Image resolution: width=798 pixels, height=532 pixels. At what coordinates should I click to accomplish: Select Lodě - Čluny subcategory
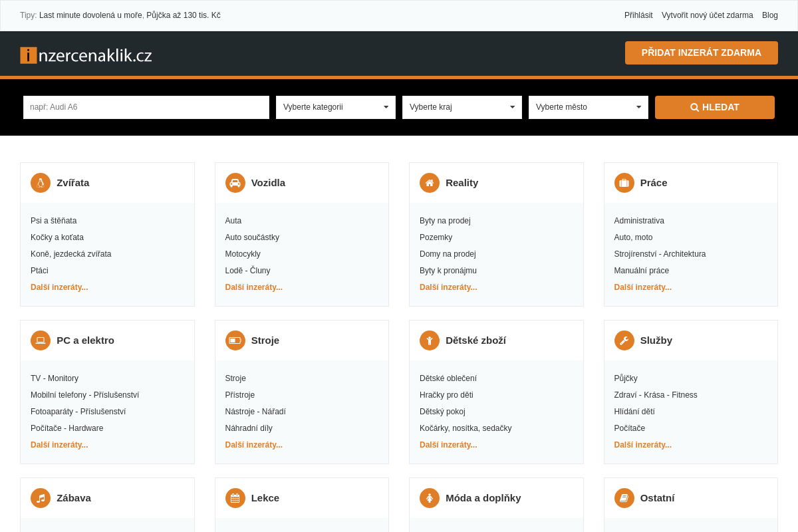248,271
